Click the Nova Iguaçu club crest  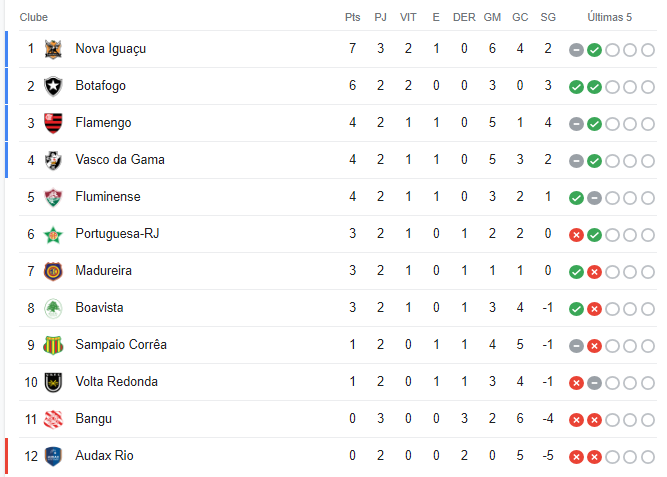[53, 49]
